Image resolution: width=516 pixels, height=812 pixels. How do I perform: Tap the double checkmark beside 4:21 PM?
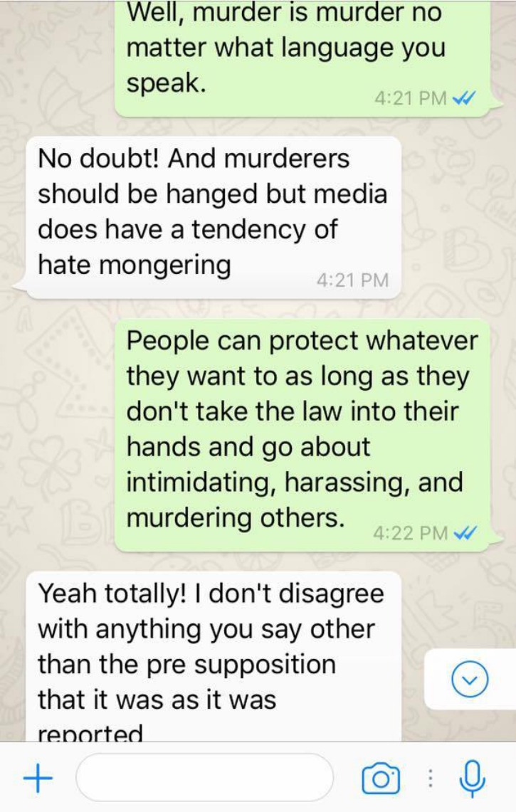coord(463,97)
